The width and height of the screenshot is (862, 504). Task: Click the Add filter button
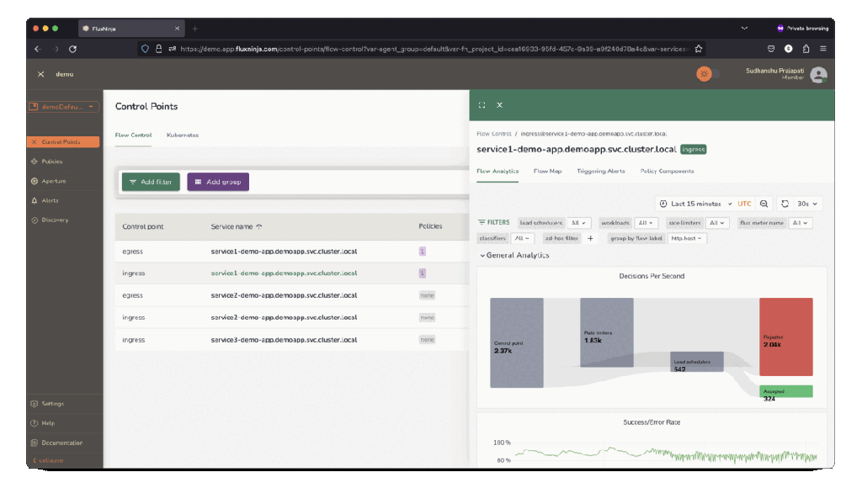coord(151,182)
